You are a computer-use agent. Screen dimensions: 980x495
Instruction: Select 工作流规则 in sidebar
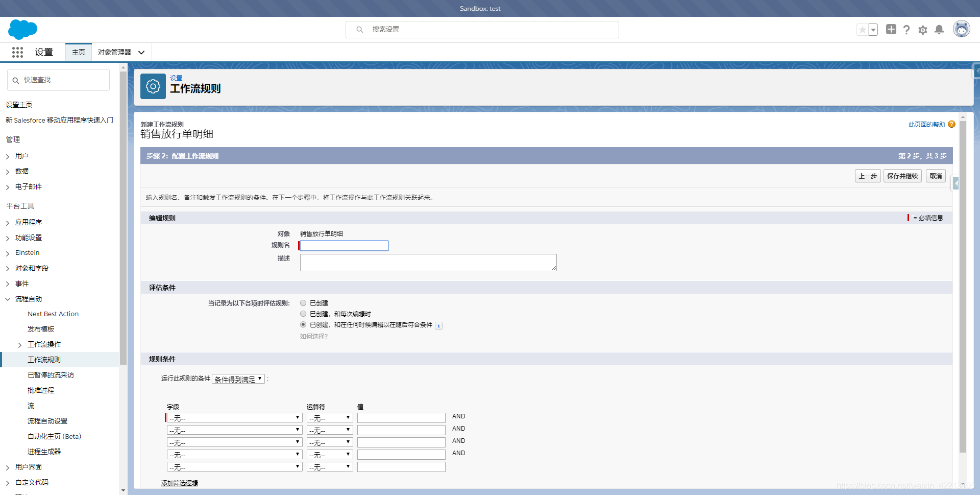(x=44, y=360)
